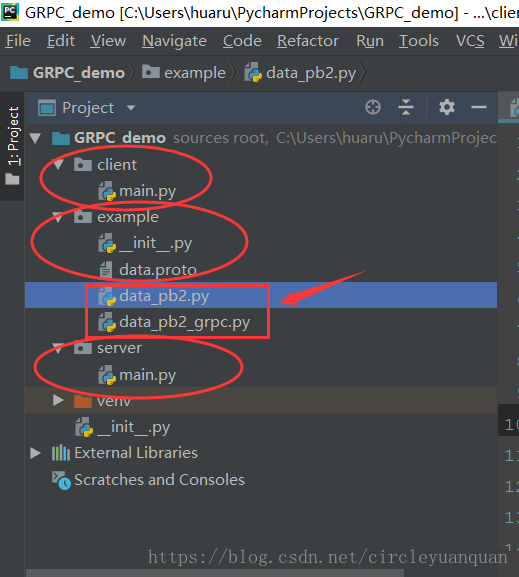Toggle the 1: Project side tool window
Screen dimensions: 519x577
13,145
